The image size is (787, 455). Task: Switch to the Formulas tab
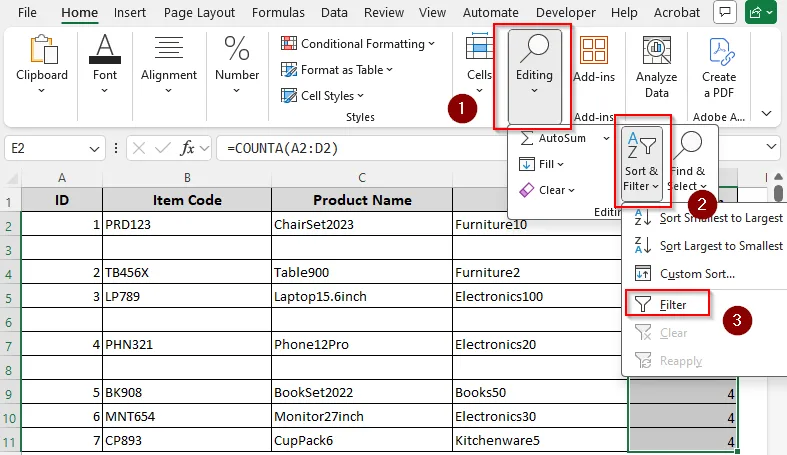pos(278,13)
